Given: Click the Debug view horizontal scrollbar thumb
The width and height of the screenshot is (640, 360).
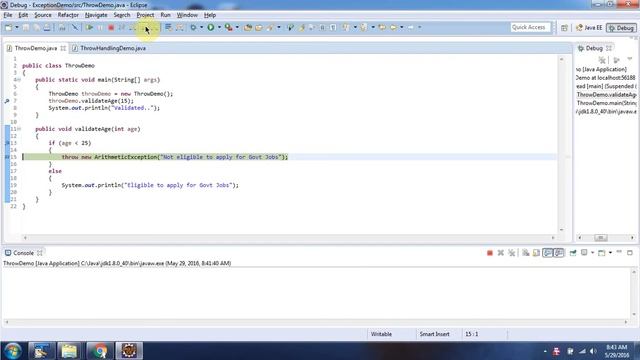Looking at the screenshot, I should pos(601,238).
